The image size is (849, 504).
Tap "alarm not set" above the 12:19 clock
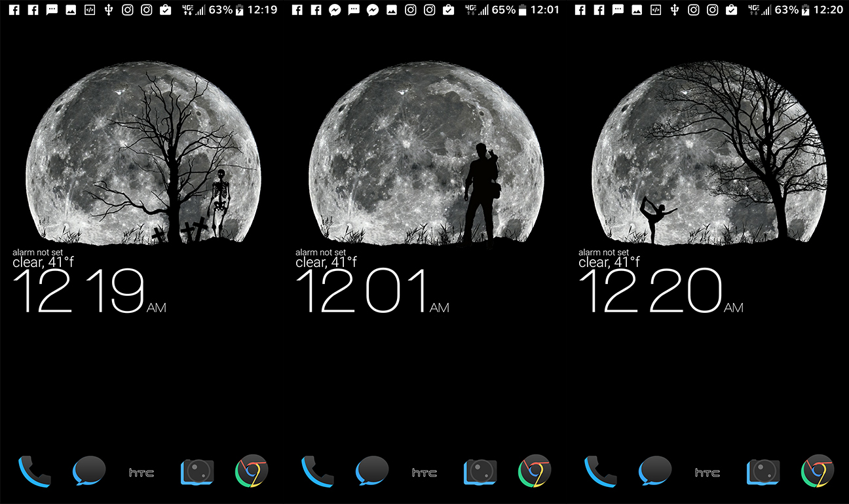pyautogui.click(x=37, y=252)
